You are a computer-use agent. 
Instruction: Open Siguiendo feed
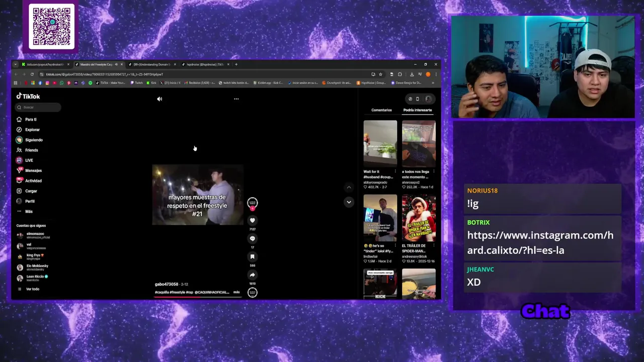point(30,140)
